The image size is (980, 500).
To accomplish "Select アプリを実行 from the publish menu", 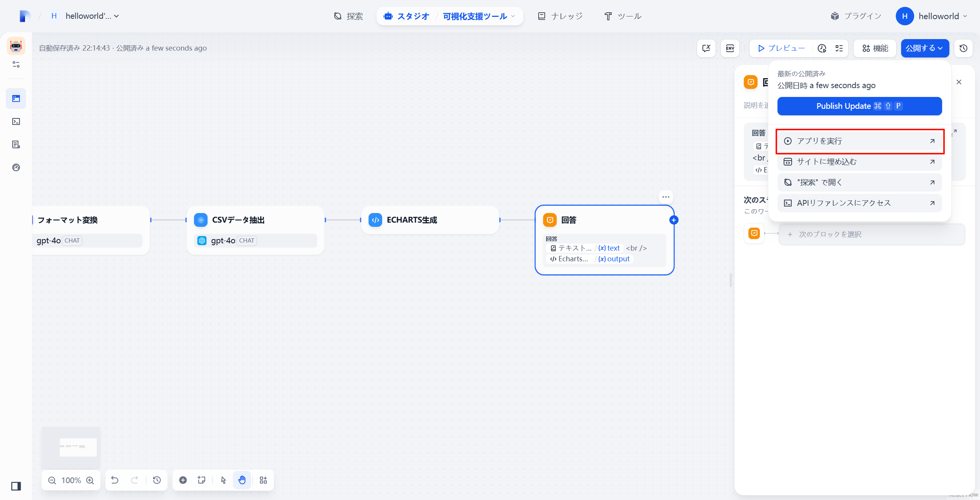I will pos(859,141).
